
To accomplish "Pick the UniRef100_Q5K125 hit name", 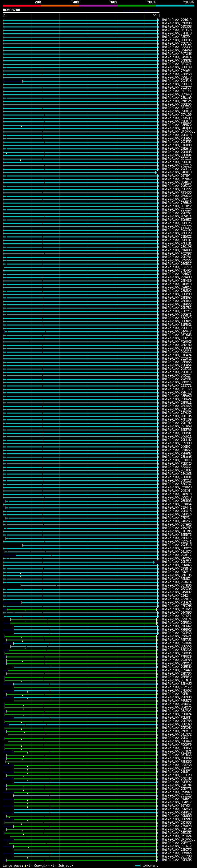I will tap(177, 101).
